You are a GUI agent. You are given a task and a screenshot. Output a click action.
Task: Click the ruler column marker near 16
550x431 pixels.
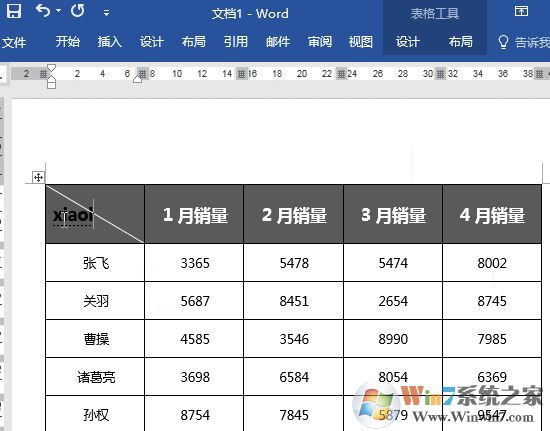point(241,74)
